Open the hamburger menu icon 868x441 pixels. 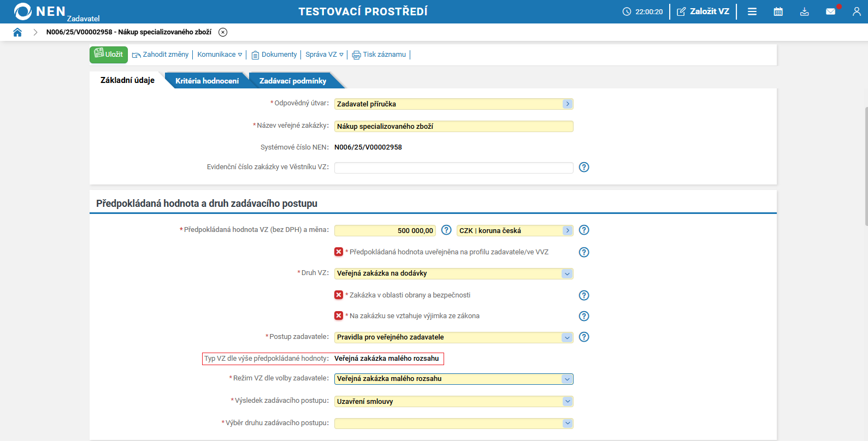pos(752,11)
